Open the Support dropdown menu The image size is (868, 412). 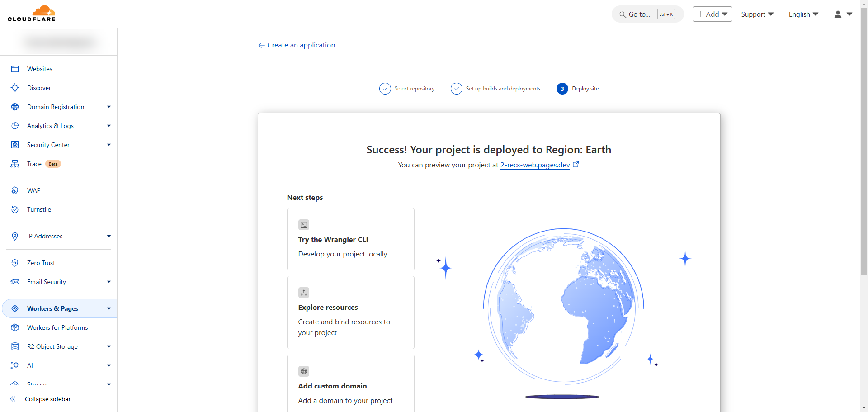(x=757, y=14)
